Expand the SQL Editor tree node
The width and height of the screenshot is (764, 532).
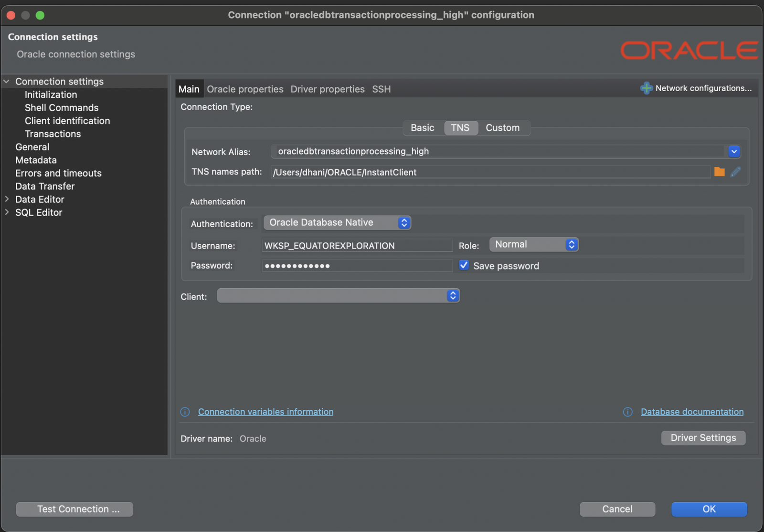coord(7,212)
